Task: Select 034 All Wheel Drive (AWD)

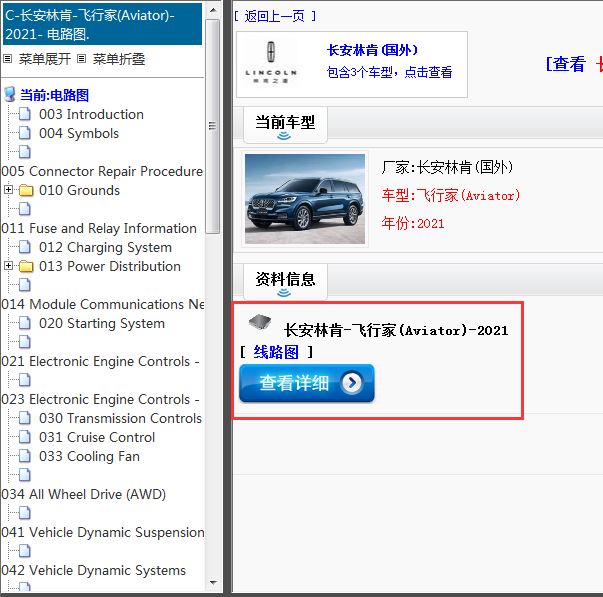Action: click(x=83, y=494)
